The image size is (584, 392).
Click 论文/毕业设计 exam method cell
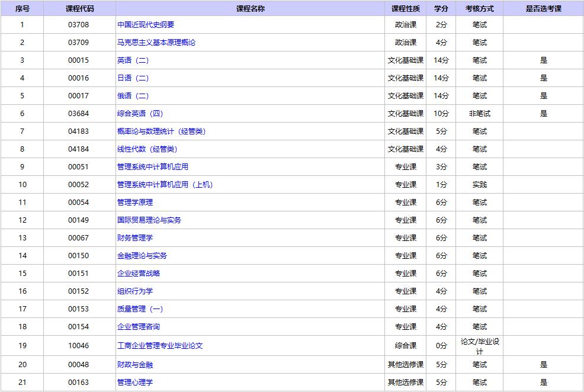(x=480, y=346)
